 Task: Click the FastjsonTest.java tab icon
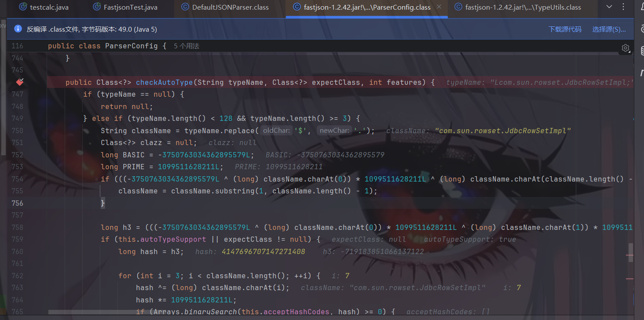[96, 7]
